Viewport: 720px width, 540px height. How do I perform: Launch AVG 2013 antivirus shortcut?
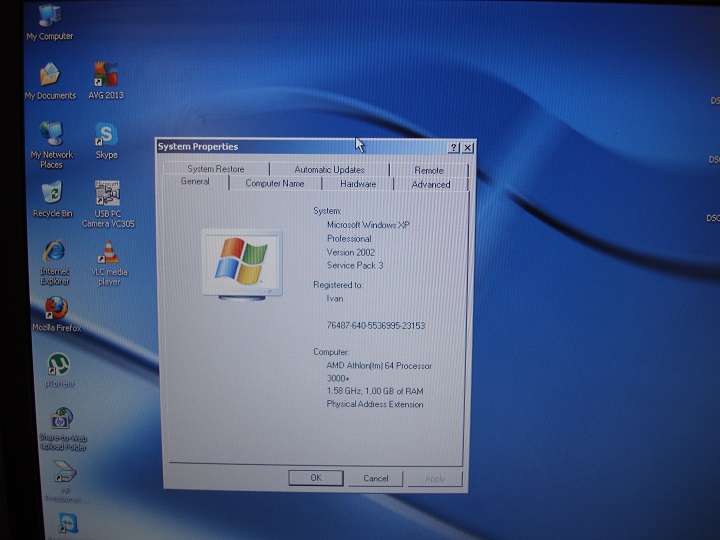click(x=106, y=76)
